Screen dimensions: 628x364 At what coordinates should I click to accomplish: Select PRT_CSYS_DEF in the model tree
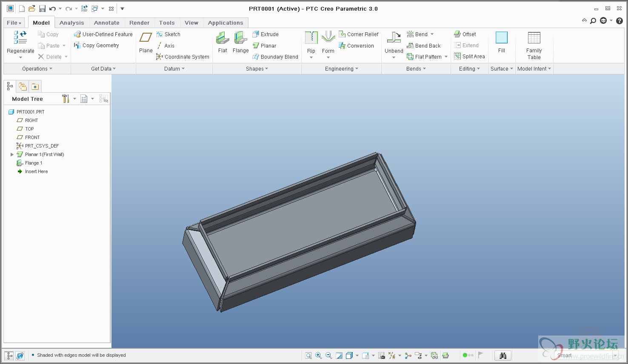pyautogui.click(x=37, y=146)
